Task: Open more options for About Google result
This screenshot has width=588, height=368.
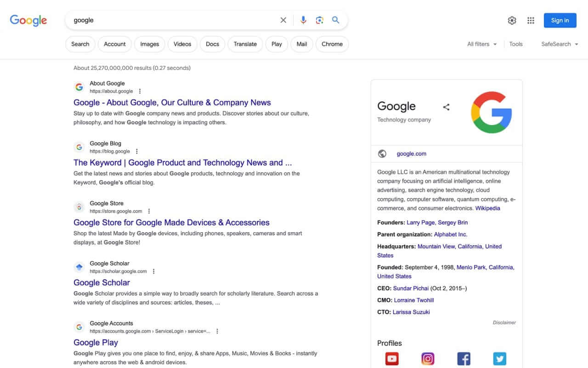Action: point(140,91)
